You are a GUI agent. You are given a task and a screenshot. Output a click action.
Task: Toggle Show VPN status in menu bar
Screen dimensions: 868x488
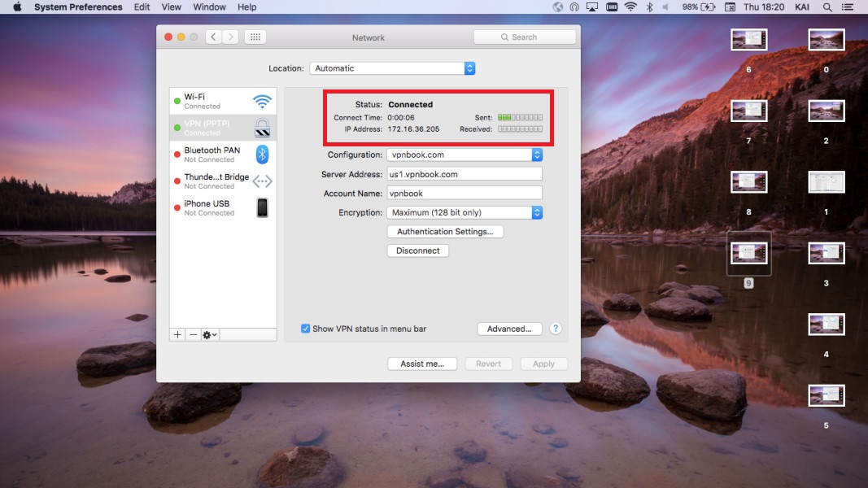point(306,329)
